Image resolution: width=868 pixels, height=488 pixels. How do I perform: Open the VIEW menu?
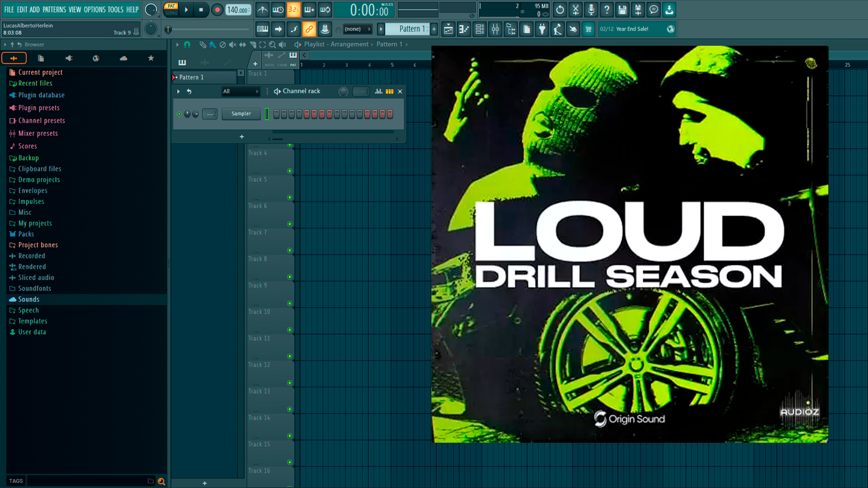[75, 10]
